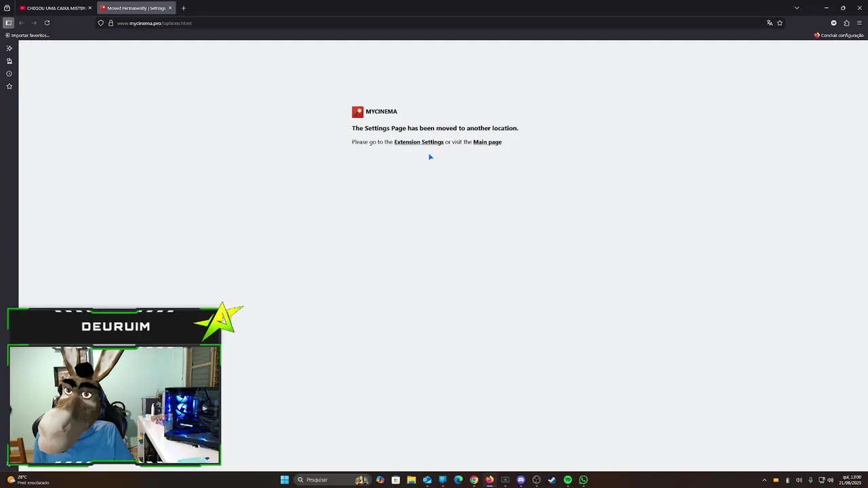
Task: Open the taskbar date and time
Action: tap(851, 480)
